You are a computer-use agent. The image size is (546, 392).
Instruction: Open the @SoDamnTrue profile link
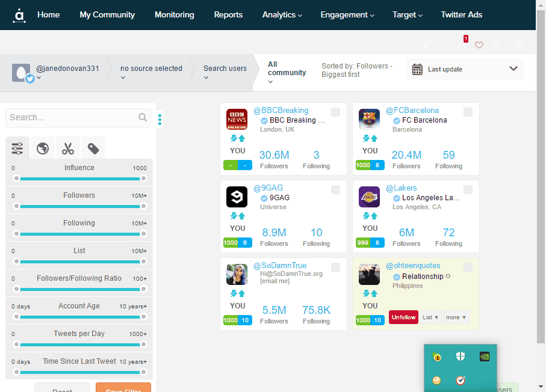click(280, 265)
